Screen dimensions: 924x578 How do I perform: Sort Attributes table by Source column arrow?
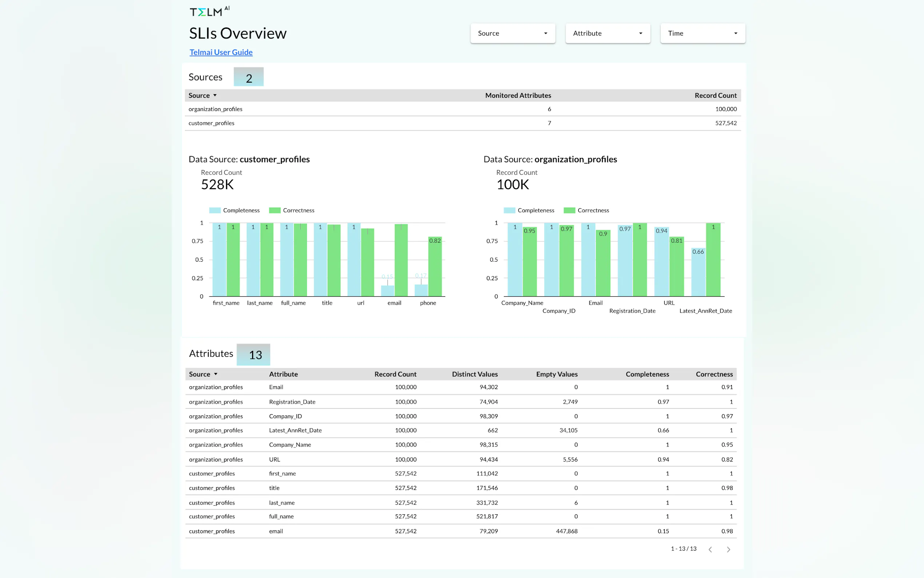[216, 374]
